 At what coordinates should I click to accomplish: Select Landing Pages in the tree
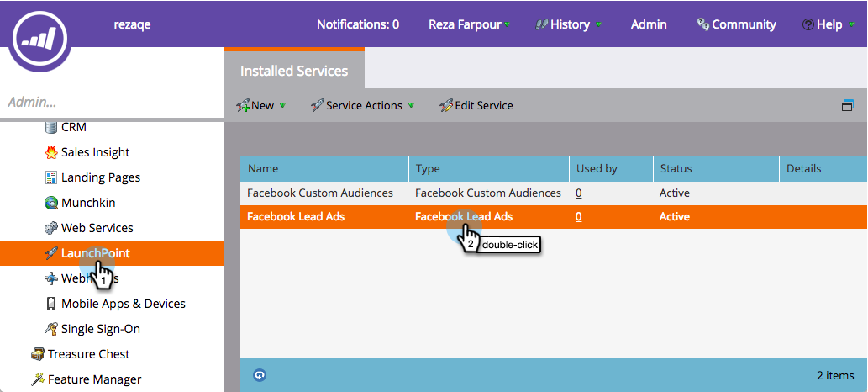[x=101, y=177]
